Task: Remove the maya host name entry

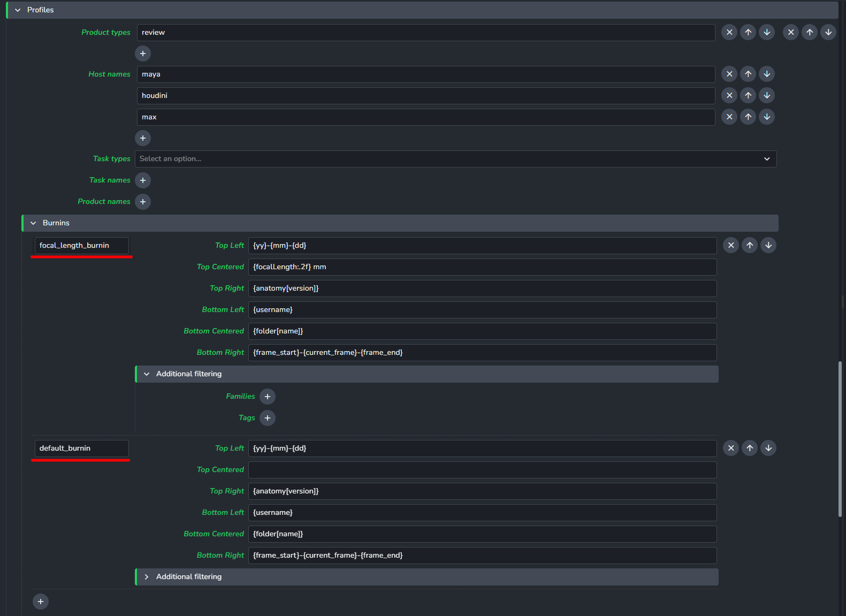Action: [x=729, y=74]
